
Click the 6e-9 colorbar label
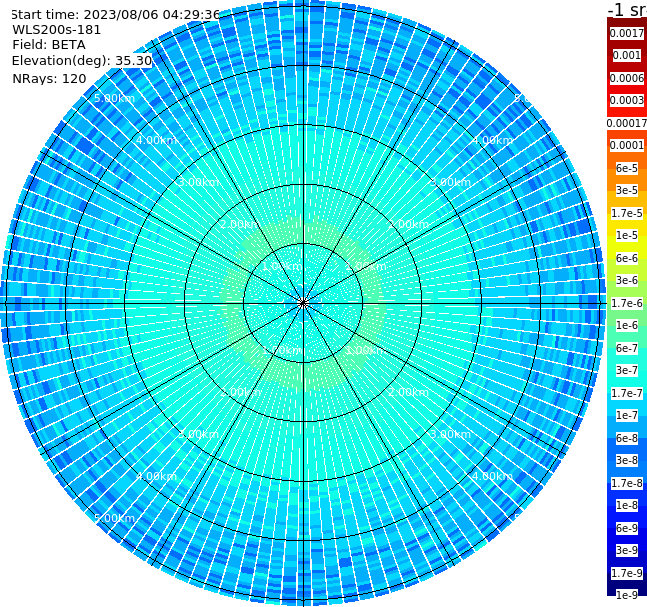627,528
